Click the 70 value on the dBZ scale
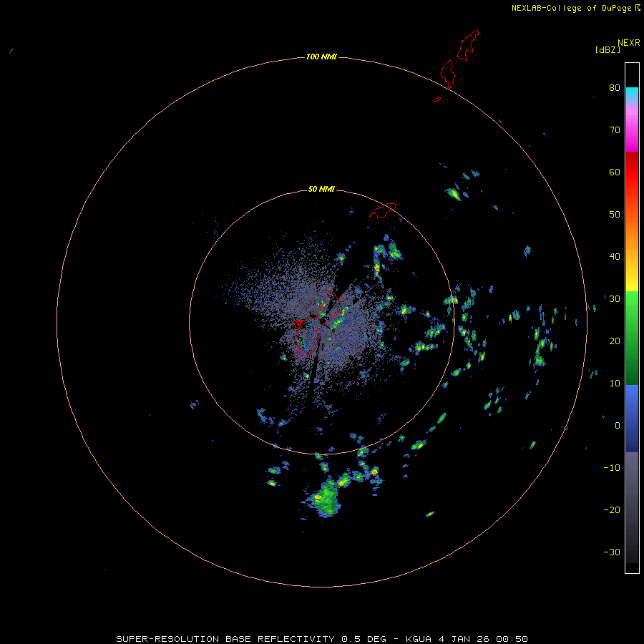 point(615,130)
